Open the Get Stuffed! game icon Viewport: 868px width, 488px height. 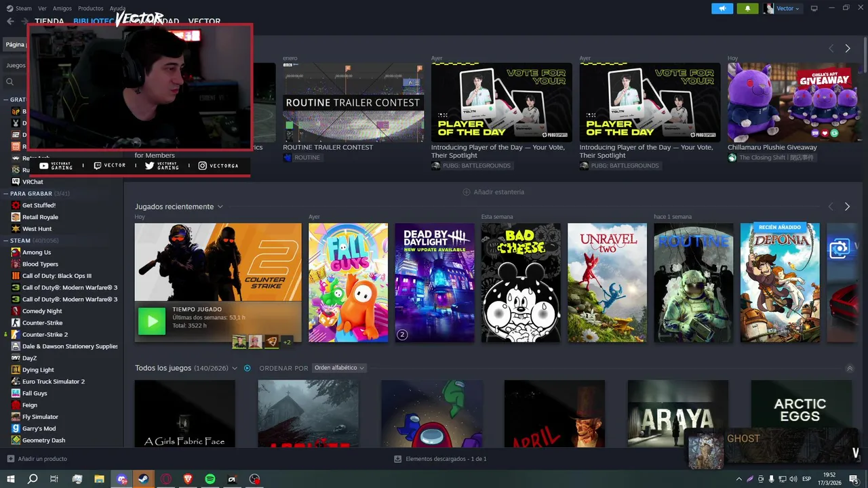tap(16, 205)
